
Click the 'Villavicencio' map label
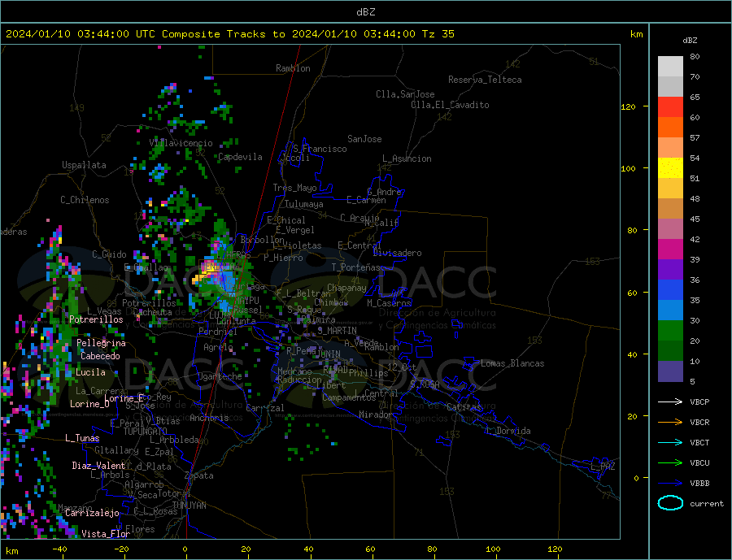181,143
